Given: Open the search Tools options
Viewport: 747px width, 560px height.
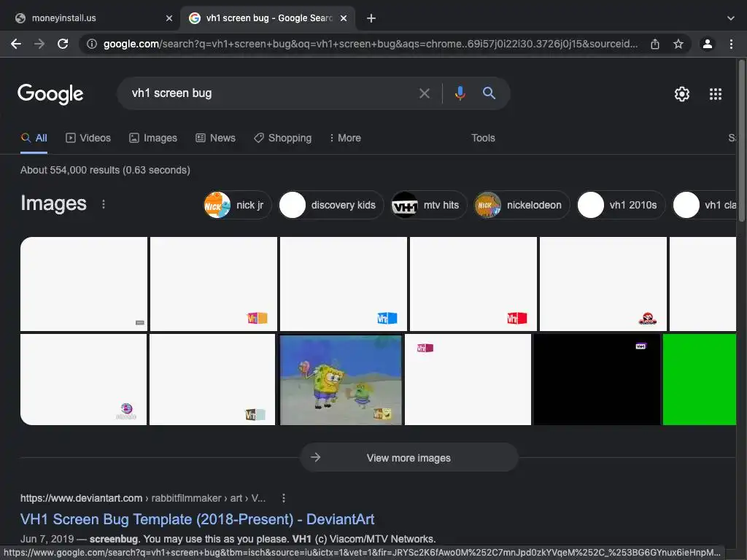Looking at the screenshot, I should pos(483,138).
